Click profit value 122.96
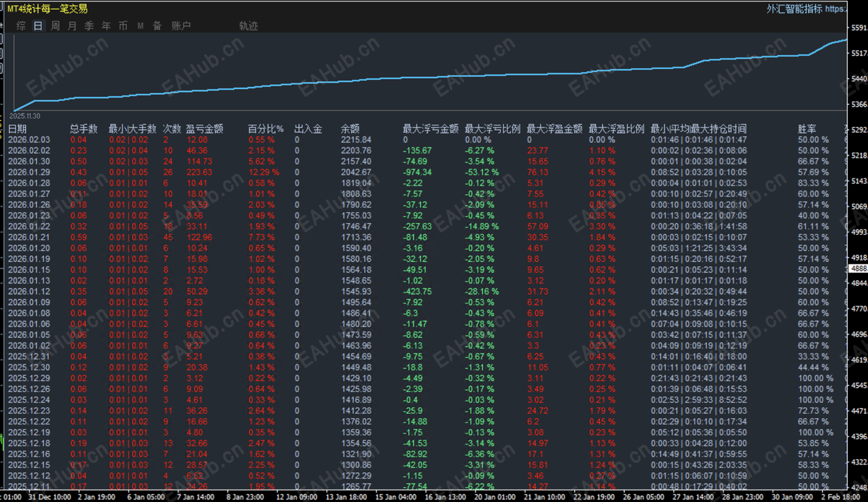Screen dimensions: 868x502 (x=200, y=237)
